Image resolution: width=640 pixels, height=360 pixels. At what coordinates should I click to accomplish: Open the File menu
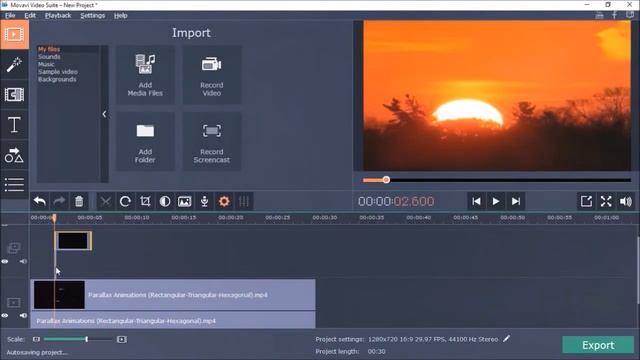tap(10, 16)
